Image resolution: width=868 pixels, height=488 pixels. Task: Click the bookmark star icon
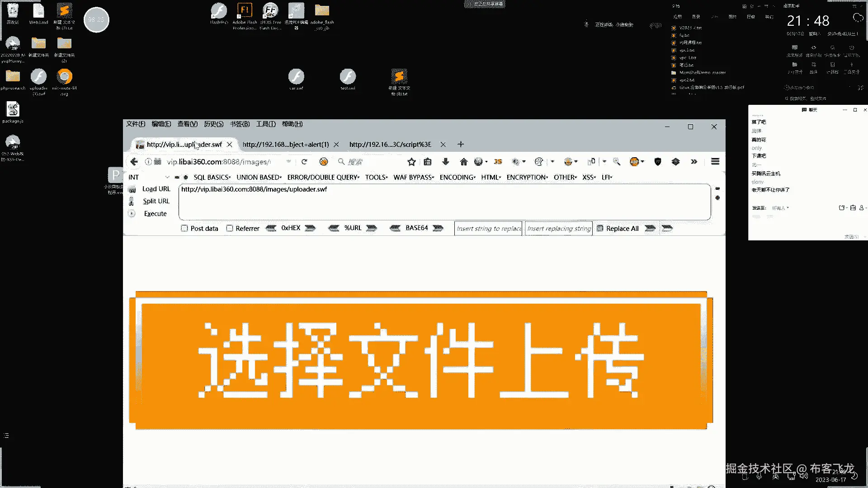[x=411, y=162]
